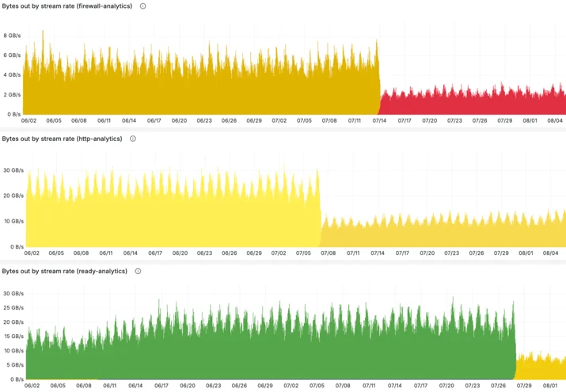
Task: Click 07/26 date on ready-analytics time axis
Action: click(x=498, y=386)
